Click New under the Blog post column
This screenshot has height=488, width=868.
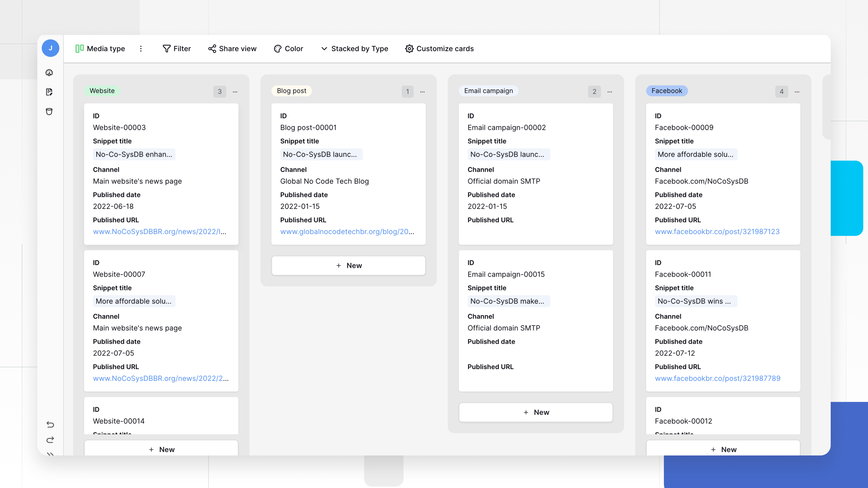(x=348, y=265)
